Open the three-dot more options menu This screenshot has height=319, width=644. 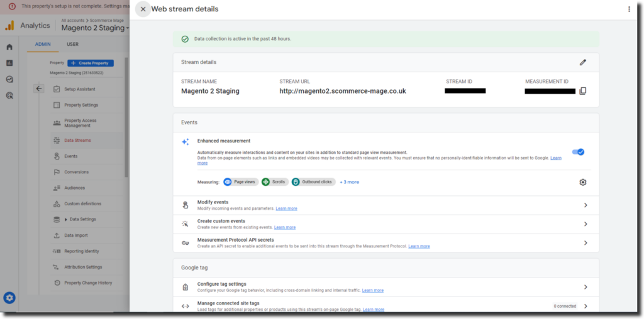click(x=628, y=9)
